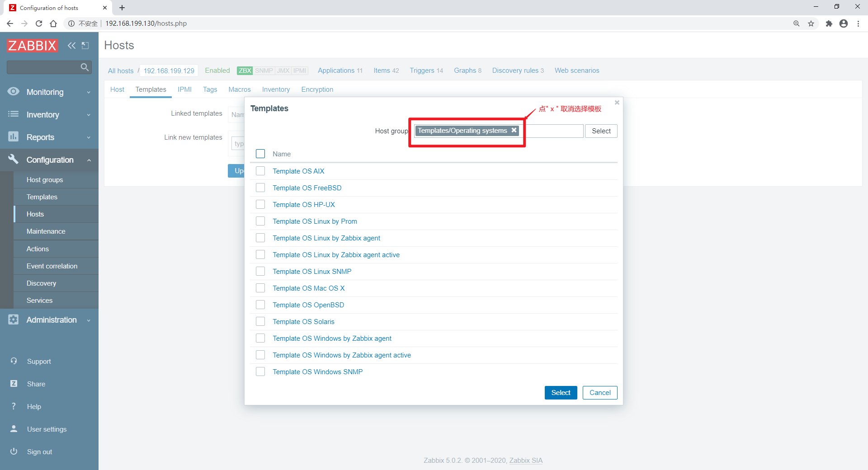Click the Share Z icon
868x470 pixels.
(x=14, y=384)
